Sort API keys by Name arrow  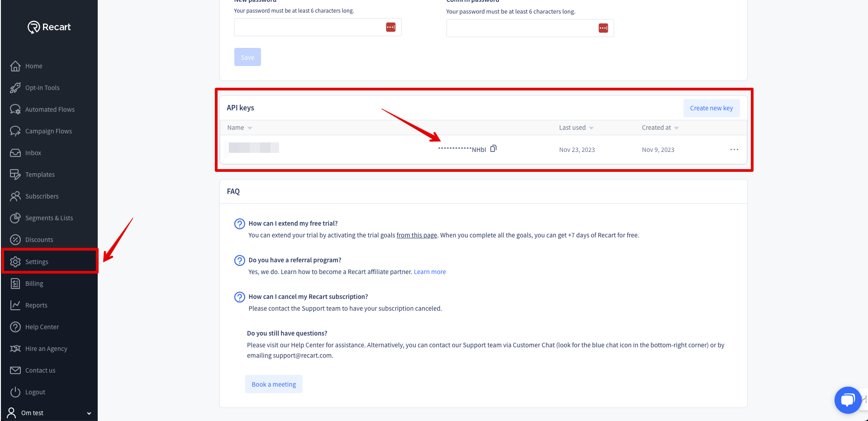tap(250, 128)
